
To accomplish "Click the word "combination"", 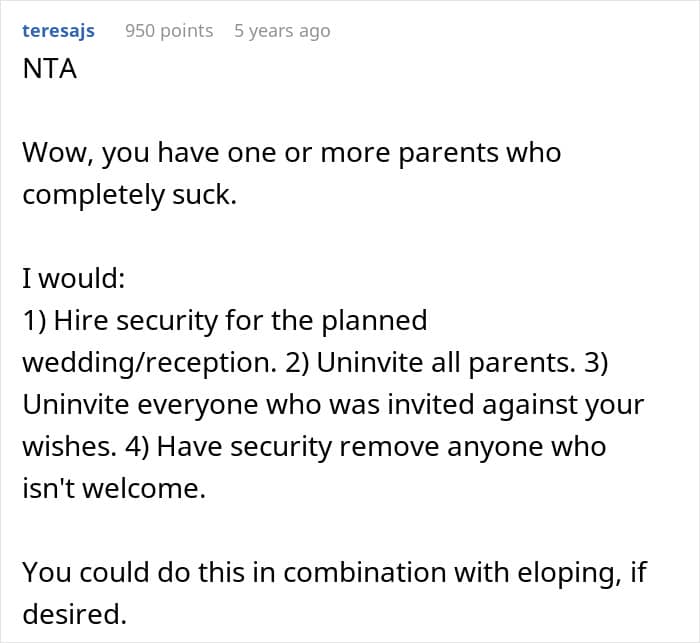I will 332,572.
